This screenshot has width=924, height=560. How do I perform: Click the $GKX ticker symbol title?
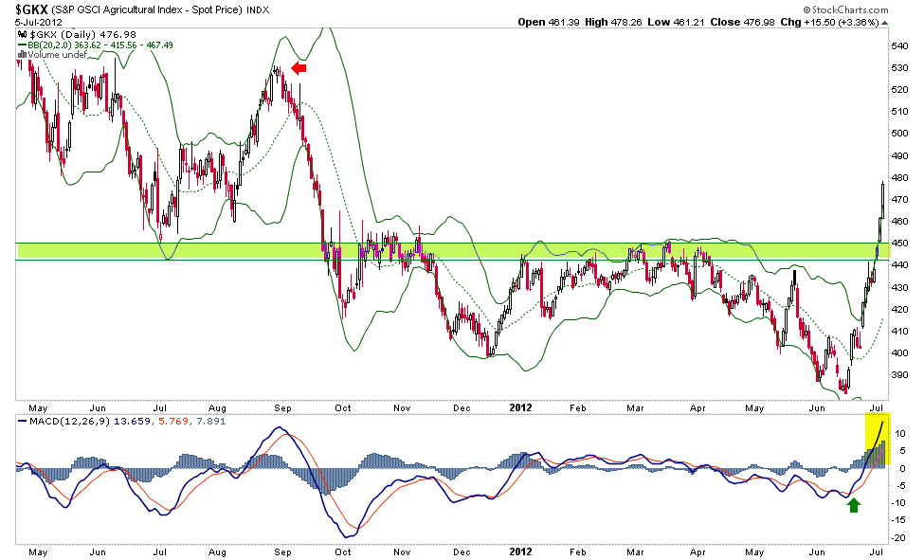(x=31, y=9)
